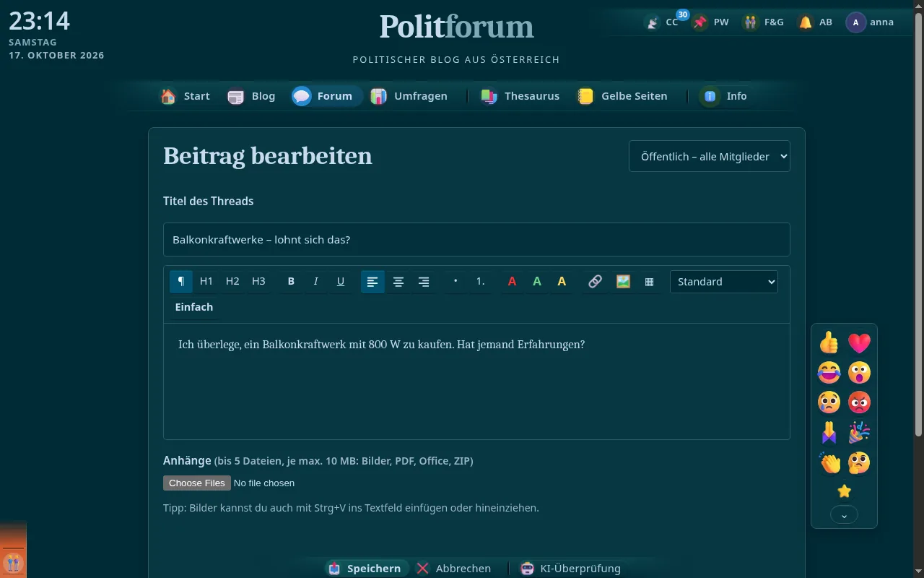The width and height of the screenshot is (924, 578).
Task: Toggle bold formatting
Action: coord(291,282)
